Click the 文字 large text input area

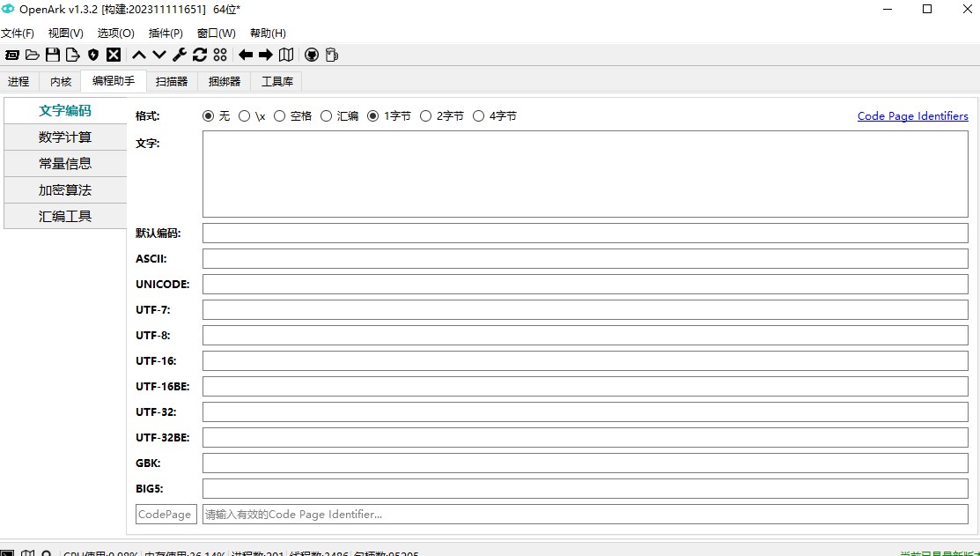pyautogui.click(x=585, y=174)
